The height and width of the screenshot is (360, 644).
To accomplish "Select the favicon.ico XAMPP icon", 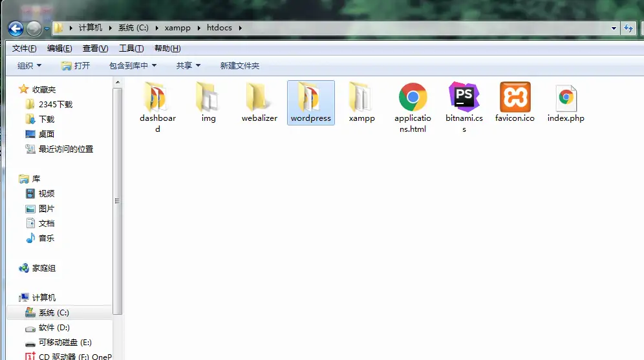I will tap(515, 97).
